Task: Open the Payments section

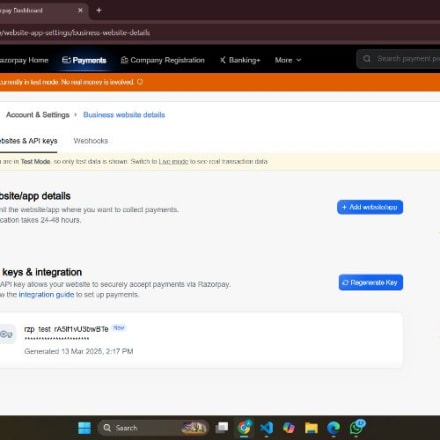Action: coord(84,60)
